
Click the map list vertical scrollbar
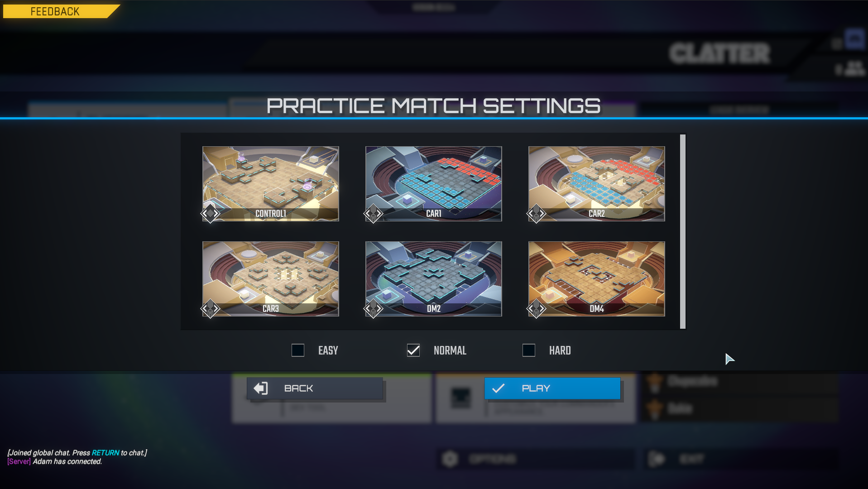pos(683,231)
